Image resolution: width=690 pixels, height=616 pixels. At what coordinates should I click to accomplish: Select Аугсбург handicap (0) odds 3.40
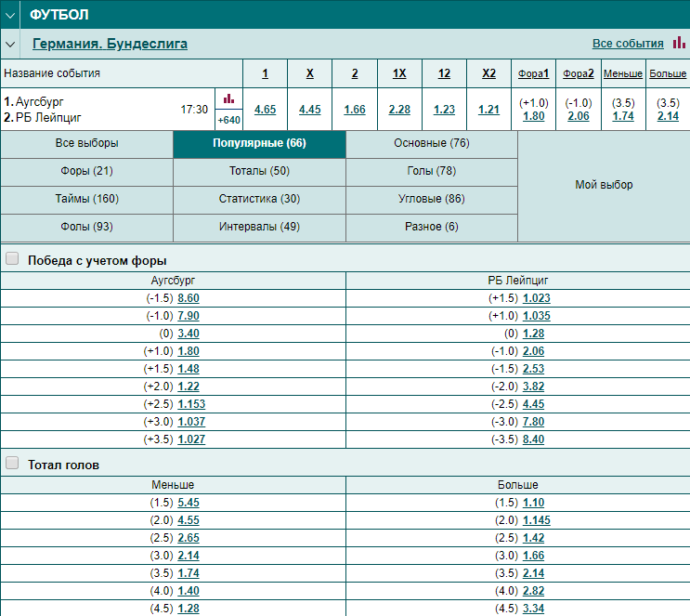[189, 334]
